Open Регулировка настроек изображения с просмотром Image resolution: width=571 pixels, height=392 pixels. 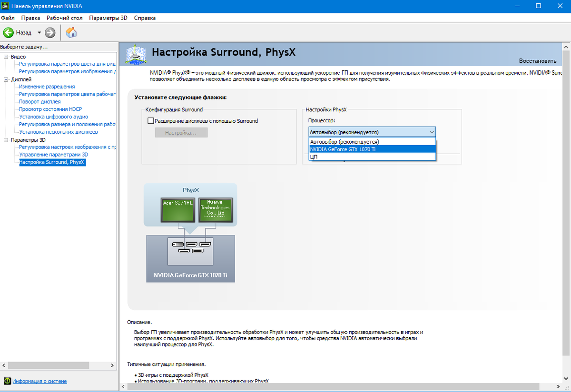[x=67, y=147]
